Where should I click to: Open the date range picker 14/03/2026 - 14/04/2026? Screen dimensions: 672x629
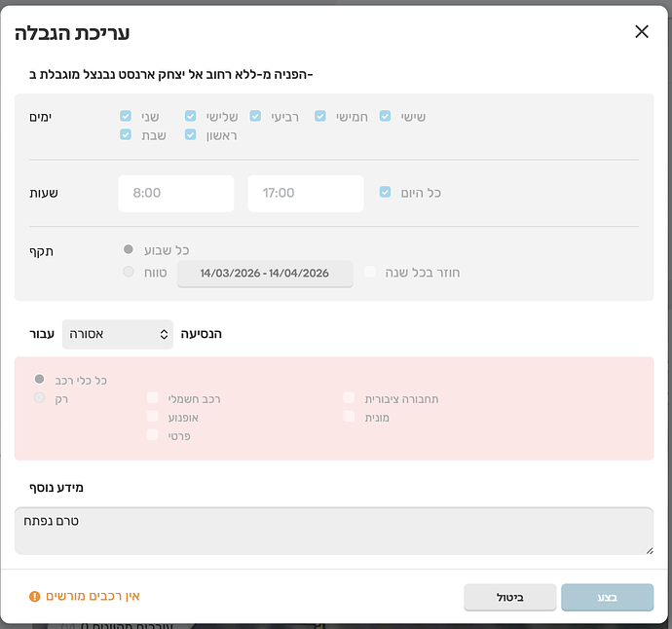point(265,274)
